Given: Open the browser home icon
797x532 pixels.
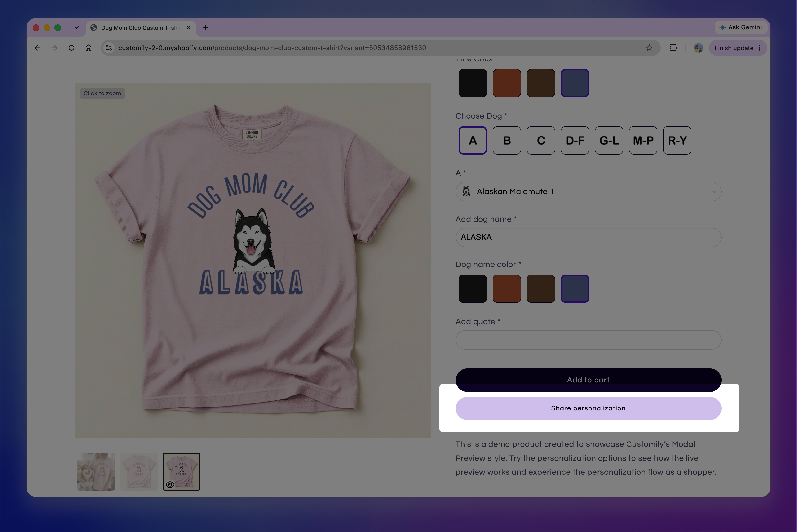Looking at the screenshot, I should coord(88,48).
